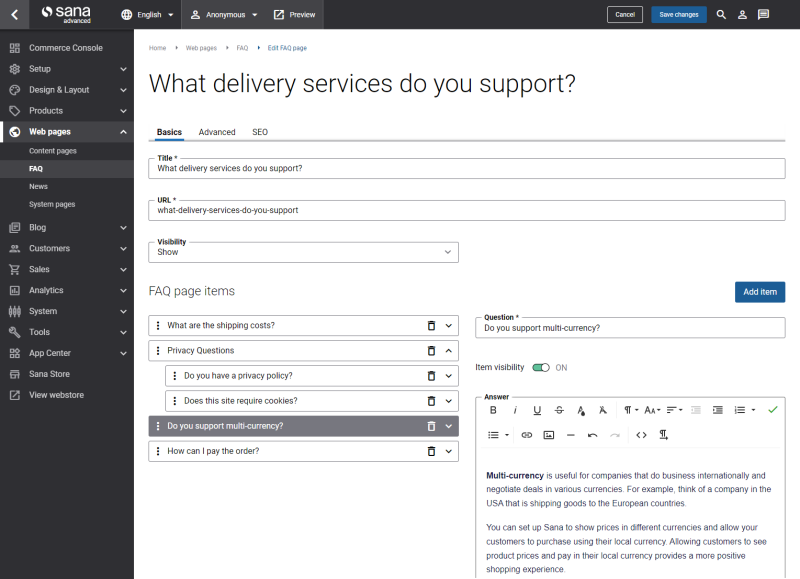
Task: Toggle bold formatting in Answer editor
Action: (x=493, y=410)
